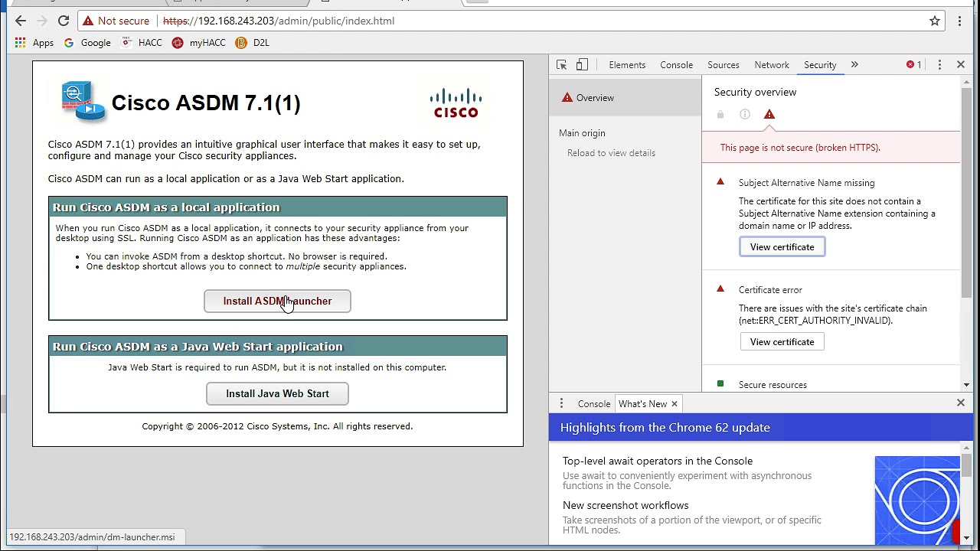Click the Install Java Web Start button

tap(277, 393)
